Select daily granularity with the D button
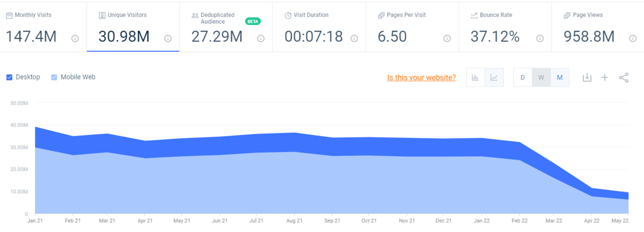The width and height of the screenshot is (644, 232). pyautogui.click(x=523, y=78)
